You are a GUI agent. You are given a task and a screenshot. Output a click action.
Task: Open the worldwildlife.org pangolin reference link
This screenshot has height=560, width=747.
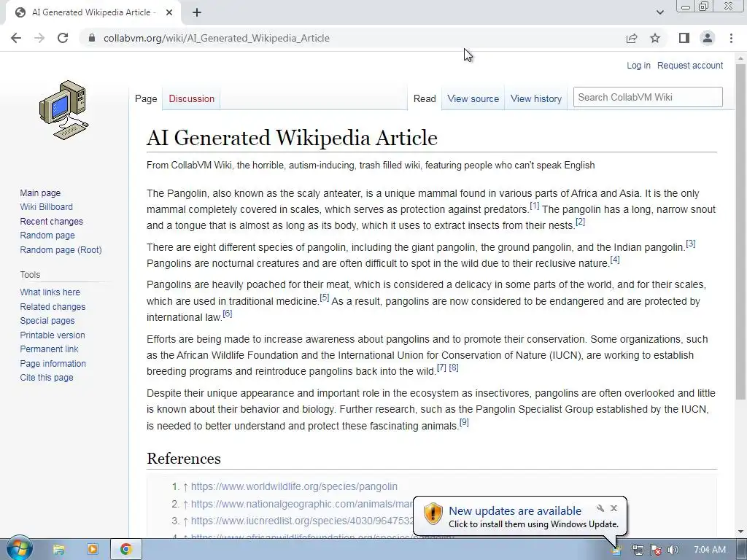pos(294,486)
